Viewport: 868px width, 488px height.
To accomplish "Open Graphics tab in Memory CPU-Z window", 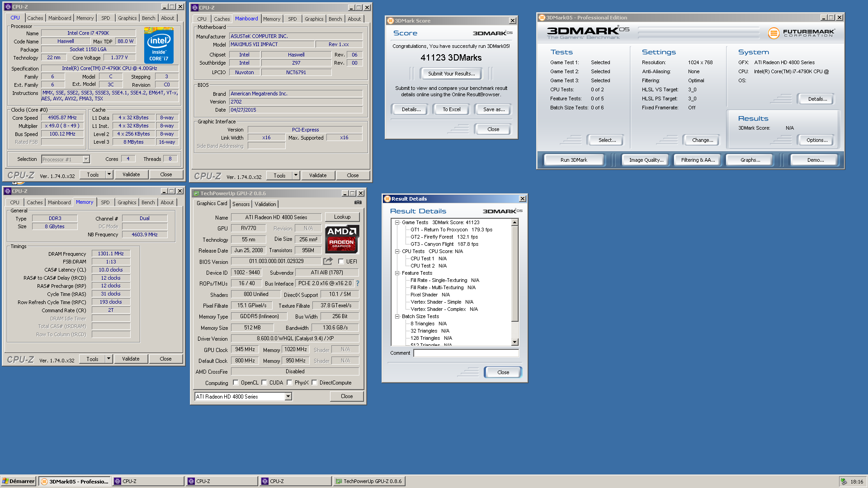I will point(127,202).
